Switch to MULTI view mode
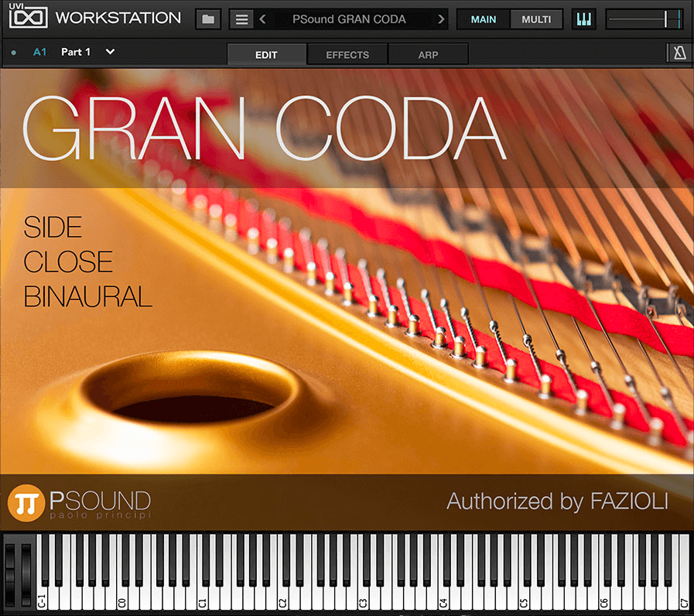This screenshot has height=616, width=694. (x=535, y=19)
